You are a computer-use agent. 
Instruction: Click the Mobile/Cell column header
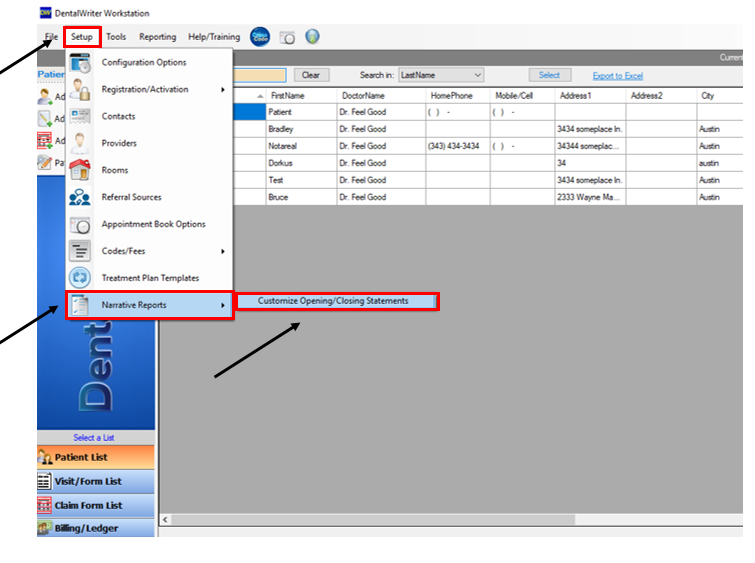pyautogui.click(x=514, y=96)
